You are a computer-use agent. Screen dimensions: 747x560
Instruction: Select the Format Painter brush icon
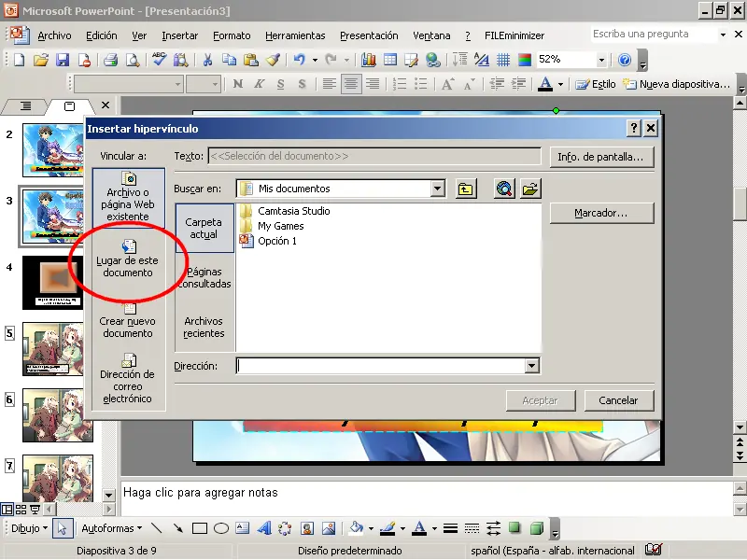coord(273,60)
